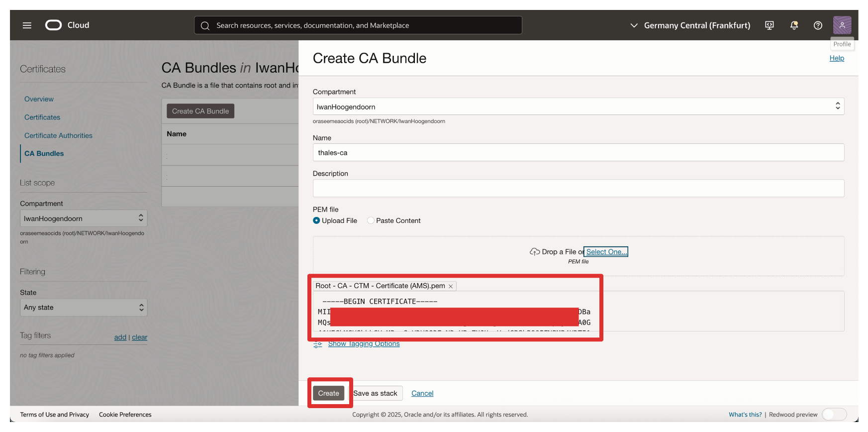The image size is (868, 432).
Task: Open Compartment dropdown in Create CA Bundle form
Action: [x=578, y=107]
